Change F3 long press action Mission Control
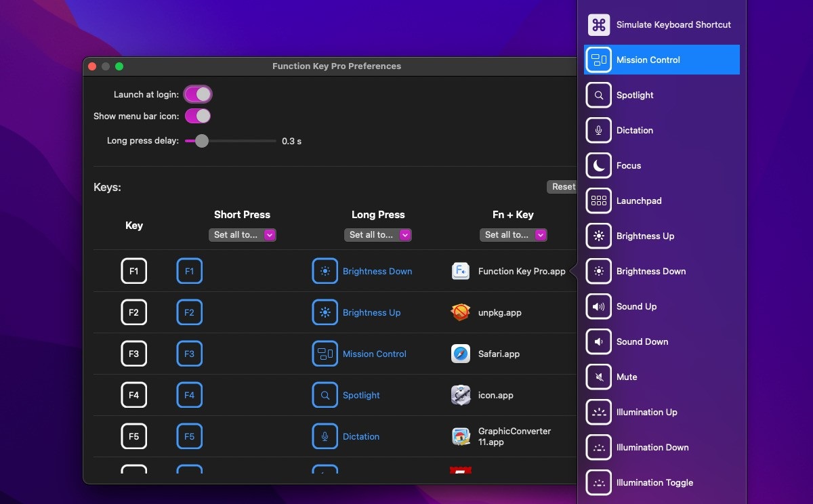Viewport: 813px width, 504px height. coord(360,354)
